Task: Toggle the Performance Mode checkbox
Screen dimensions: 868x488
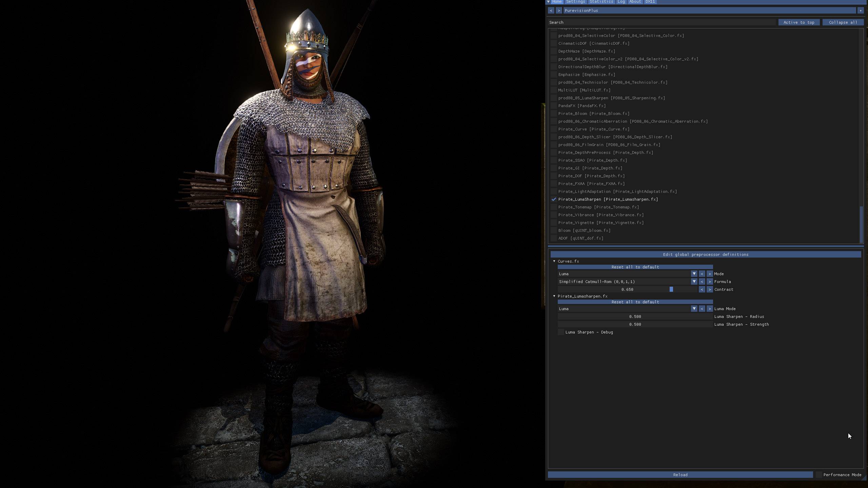Action: tap(819, 475)
